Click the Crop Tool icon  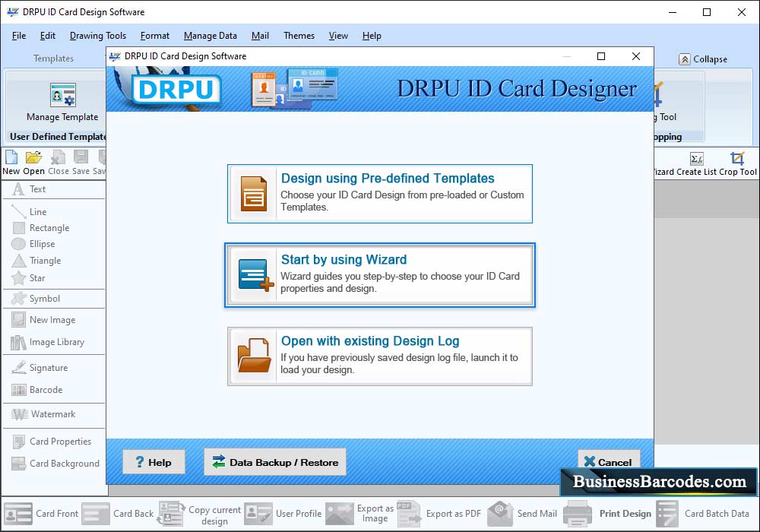737,158
